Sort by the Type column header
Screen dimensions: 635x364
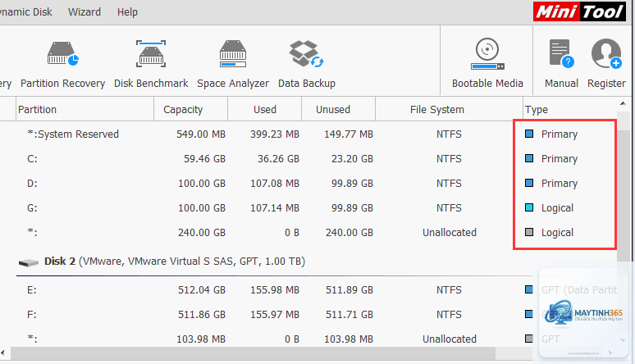click(570, 109)
